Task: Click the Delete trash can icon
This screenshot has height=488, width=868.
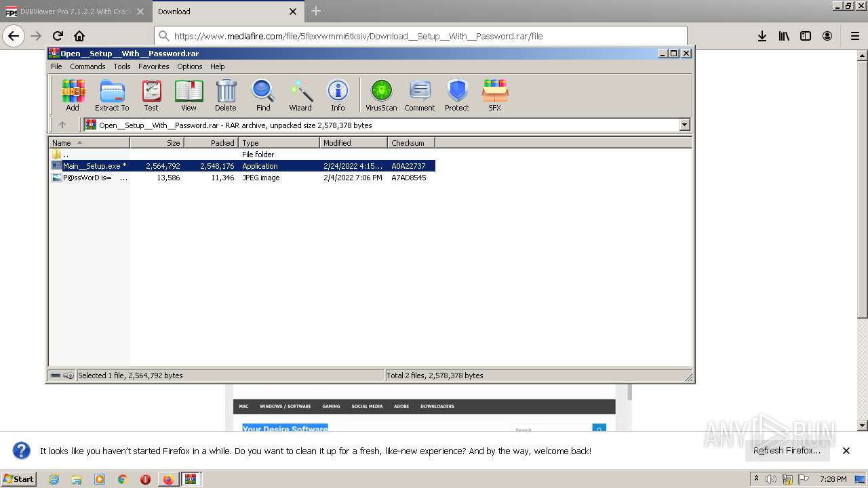Action: pyautogui.click(x=226, y=95)
